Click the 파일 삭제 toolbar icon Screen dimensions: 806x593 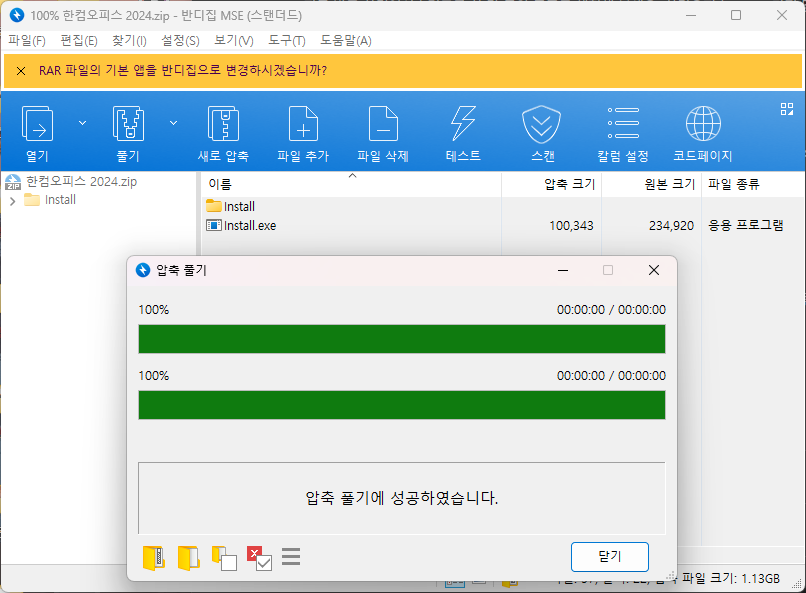(383, 123)
